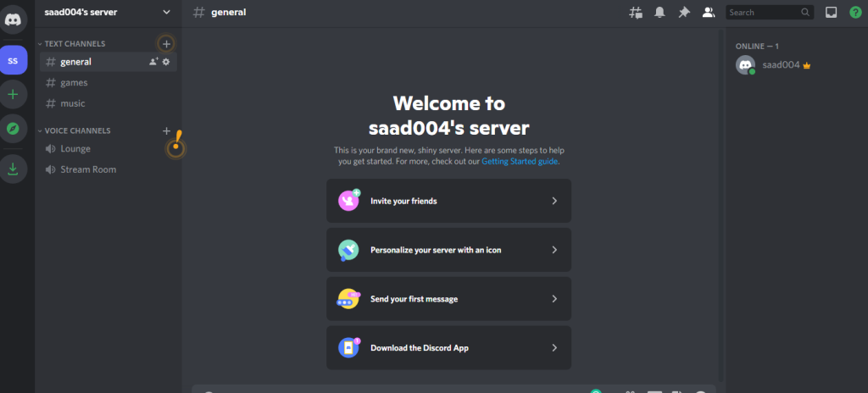Click the paintbrush Personalize server icon
Image resolution: width=868 pixels, height=393 pixels.
(348, 250)
